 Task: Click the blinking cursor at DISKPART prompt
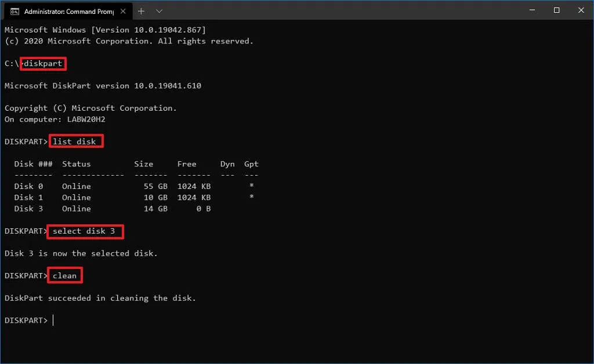53,320
